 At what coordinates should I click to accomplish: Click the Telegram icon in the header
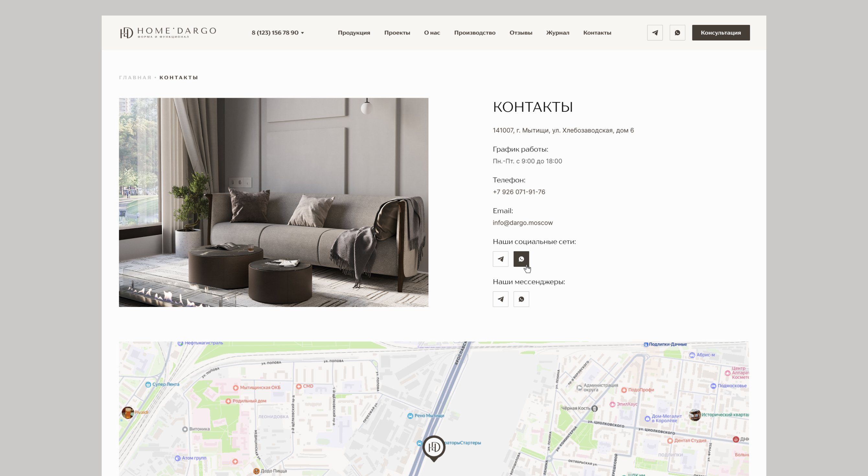coord(655,33)
